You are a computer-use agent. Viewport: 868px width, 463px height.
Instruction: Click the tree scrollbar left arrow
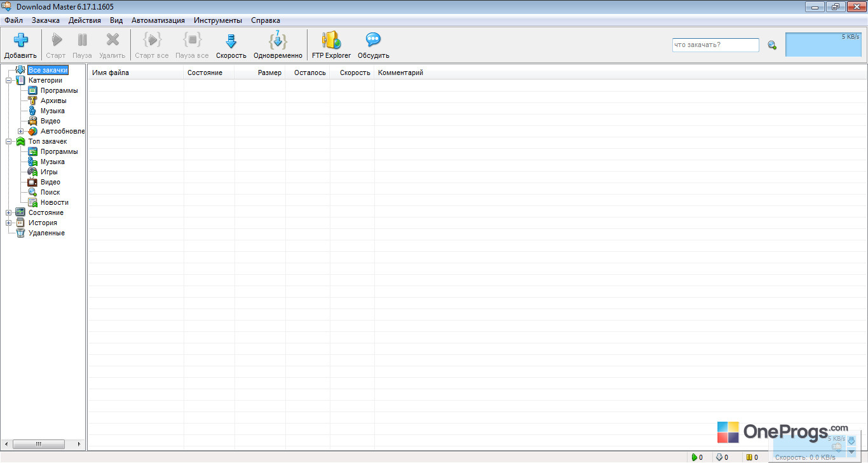click(x=6, y=444)
